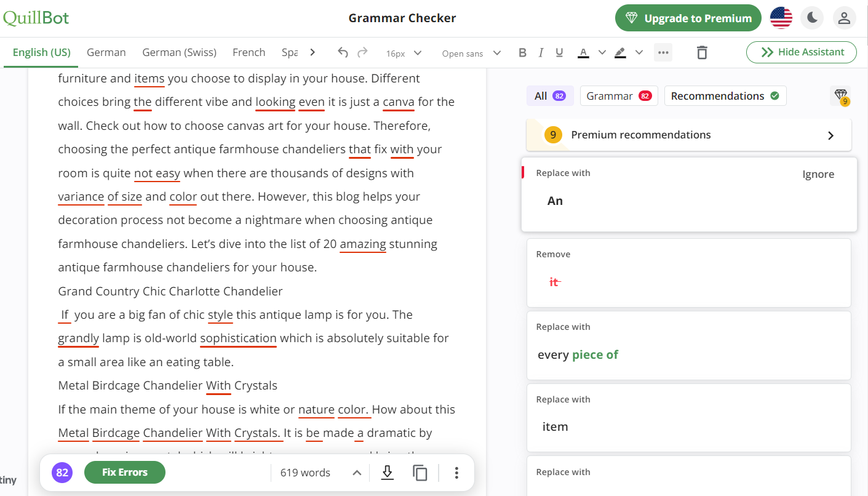Open the text color dropdown arrow
This screenshot has width=868, height=496.
pyautogui.click(x=602, y=53)
